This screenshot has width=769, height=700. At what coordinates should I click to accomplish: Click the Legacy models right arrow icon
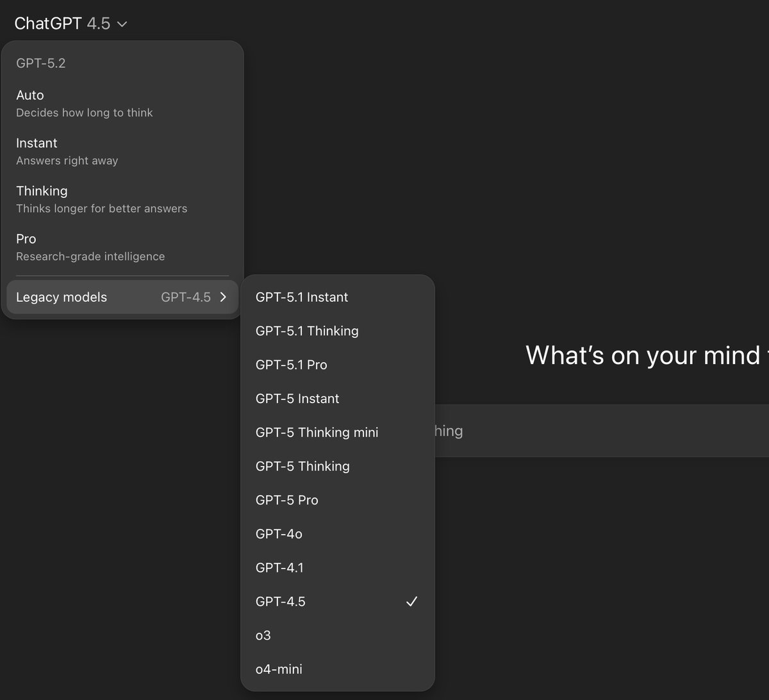pos(223,297)
